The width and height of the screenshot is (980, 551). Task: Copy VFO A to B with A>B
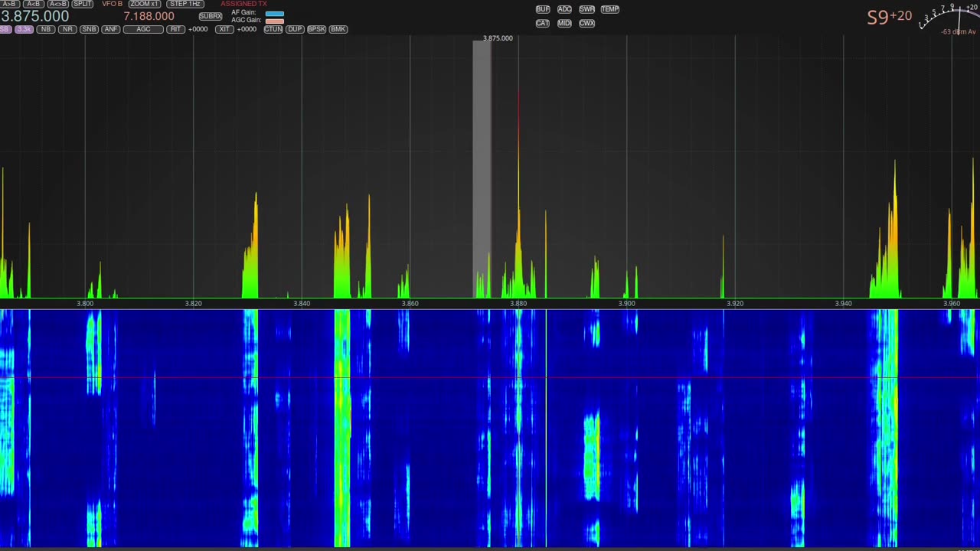point(9,4)
